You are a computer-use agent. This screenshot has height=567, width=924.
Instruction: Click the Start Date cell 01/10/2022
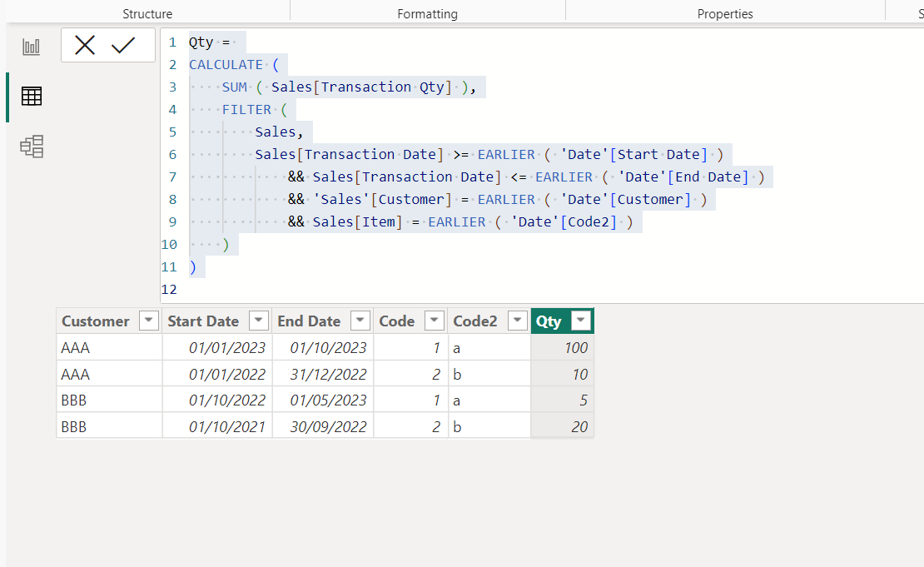[217, 400]
